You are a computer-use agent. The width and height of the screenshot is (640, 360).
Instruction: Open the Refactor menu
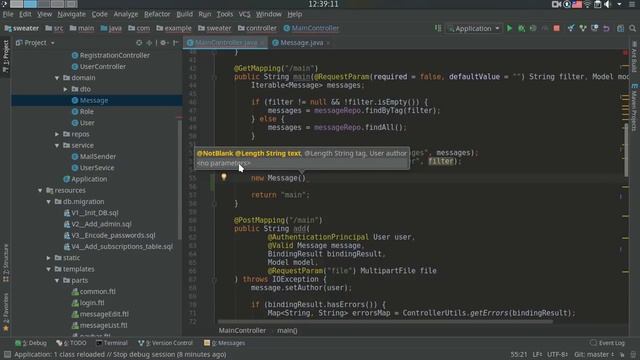[157, 14]
